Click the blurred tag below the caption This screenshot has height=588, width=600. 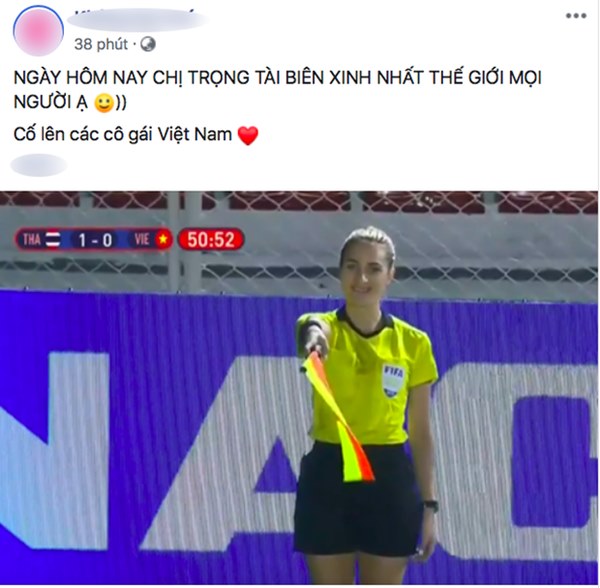(39, 165)
